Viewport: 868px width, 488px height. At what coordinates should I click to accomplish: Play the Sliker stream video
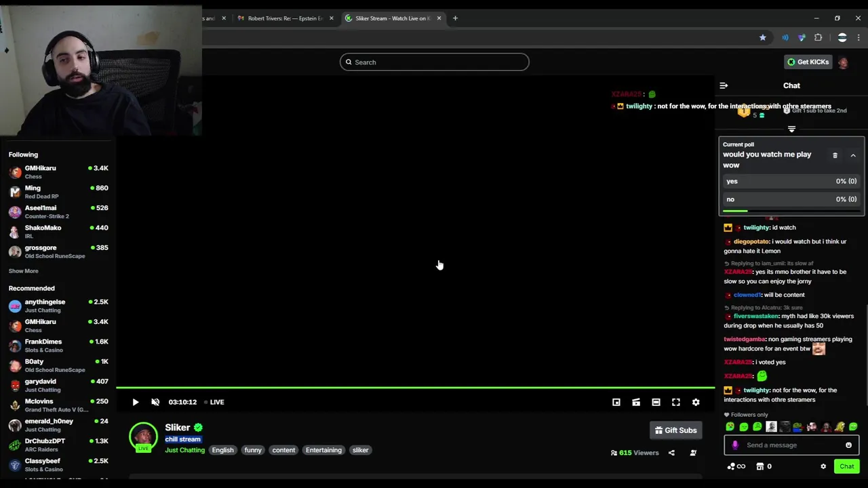(135, 402)
